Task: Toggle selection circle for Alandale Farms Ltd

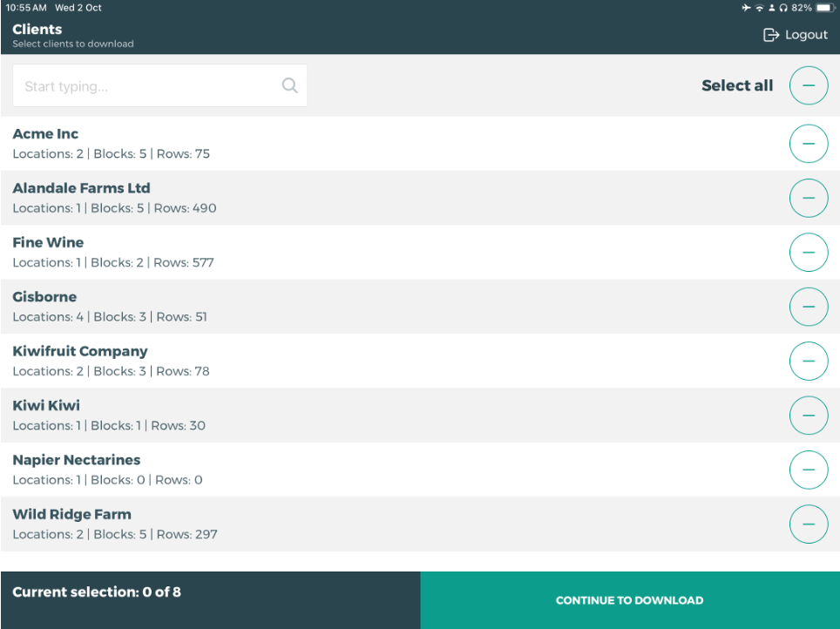Action: coord(808,198)
